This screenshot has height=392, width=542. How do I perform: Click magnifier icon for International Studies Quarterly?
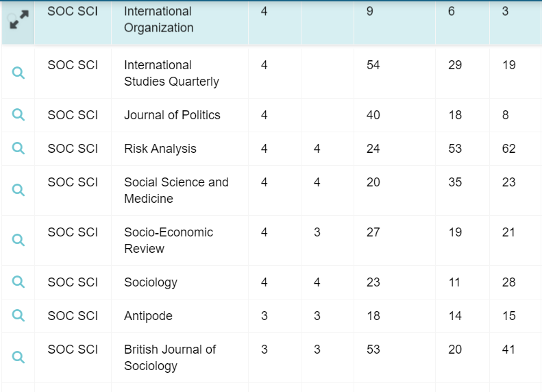[19, 73]
